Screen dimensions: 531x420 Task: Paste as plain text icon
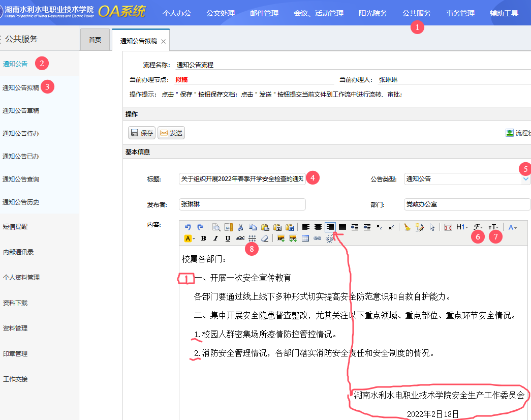(x=277, y=227)
